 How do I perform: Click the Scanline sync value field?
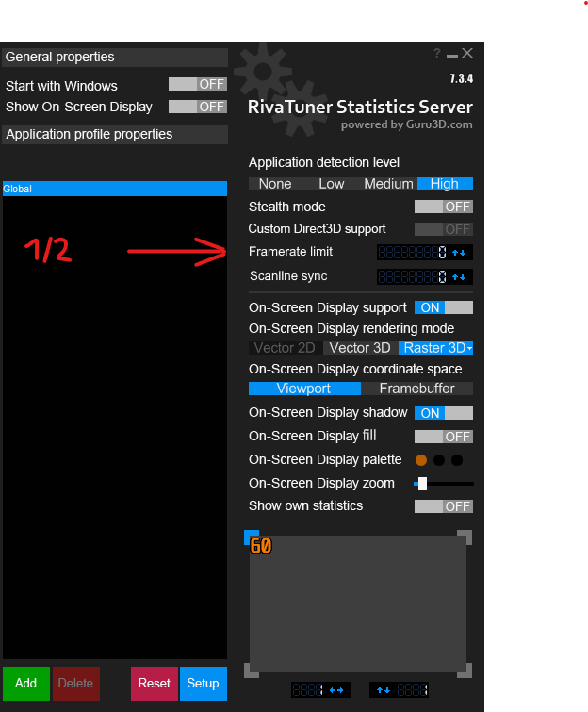click(x=413, y=276)
